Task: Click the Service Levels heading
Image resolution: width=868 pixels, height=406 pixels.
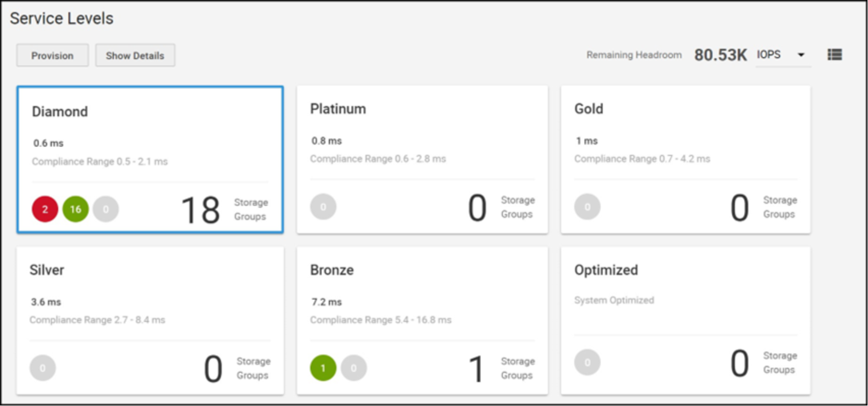Action: coord(62,18)
